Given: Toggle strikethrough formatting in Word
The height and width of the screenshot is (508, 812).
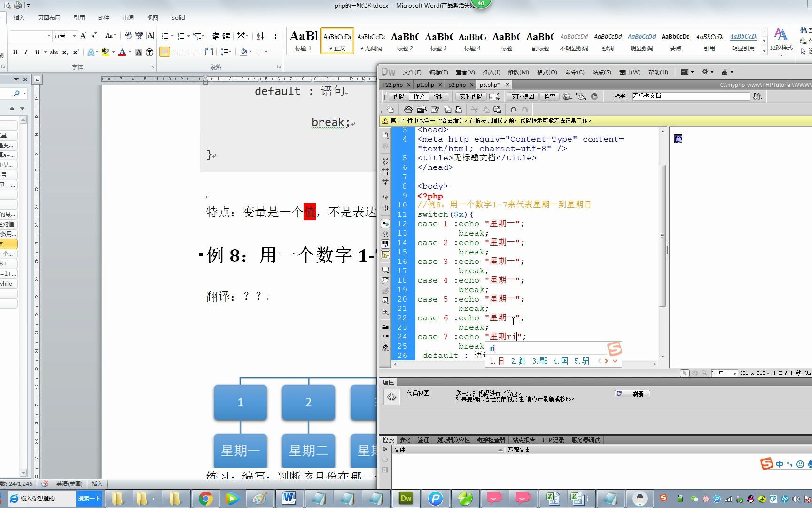Looking at the screenshot, I should coord(54,52).
